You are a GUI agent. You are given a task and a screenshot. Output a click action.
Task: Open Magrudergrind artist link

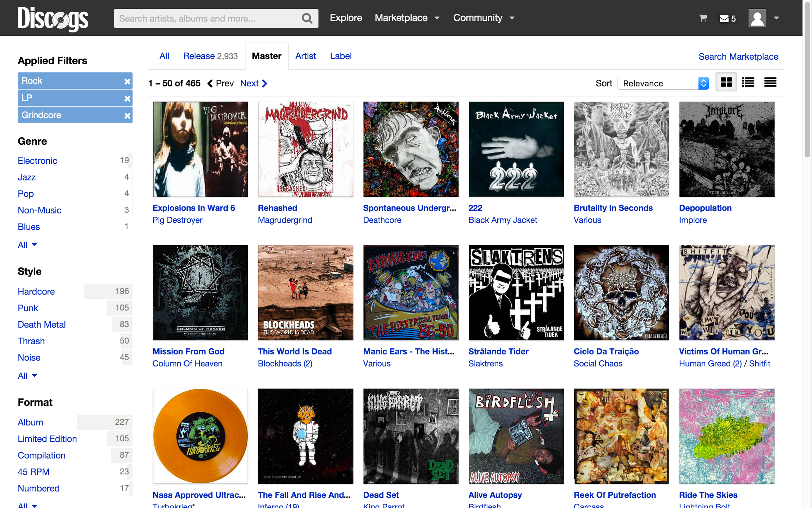285,220
